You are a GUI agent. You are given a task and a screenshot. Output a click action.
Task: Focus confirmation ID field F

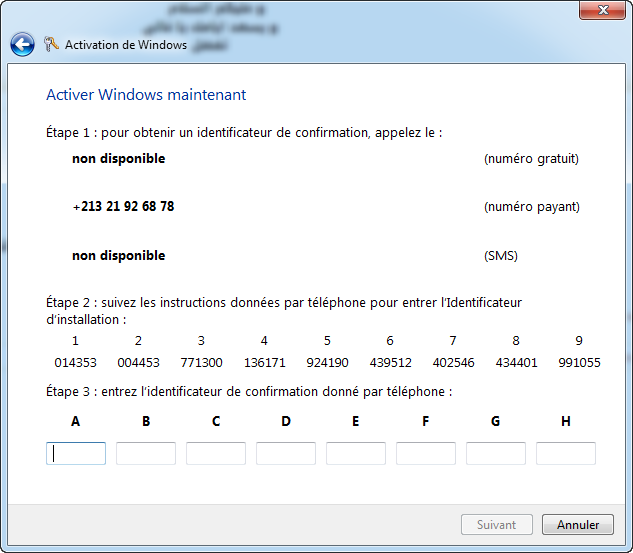pos(426,453)
